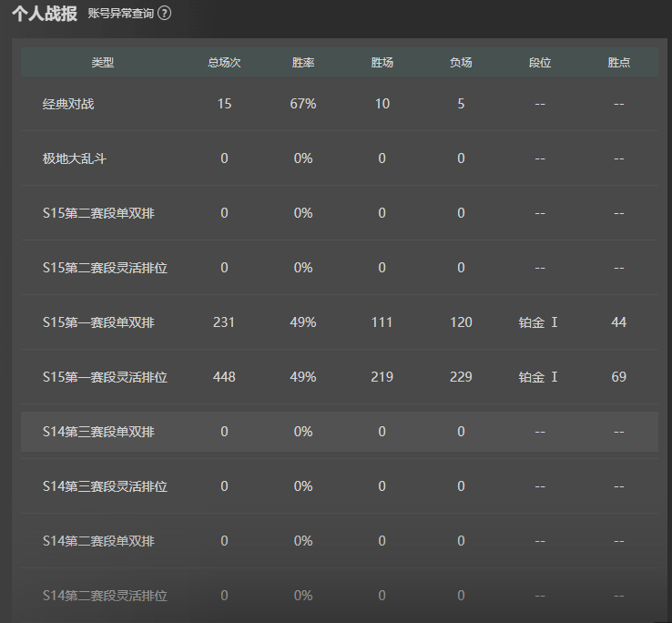
Task: Select the S14第二赛段单双排 row label
Action: (98, 541)
